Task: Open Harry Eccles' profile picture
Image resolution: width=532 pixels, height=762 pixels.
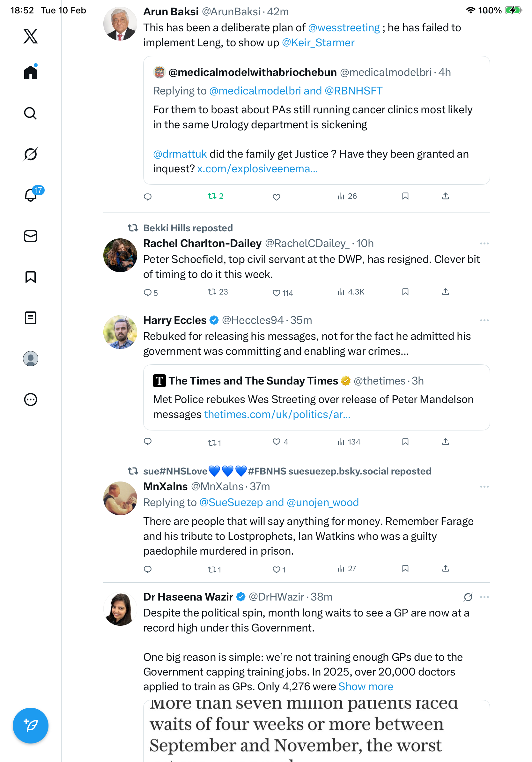Action: 120,332
